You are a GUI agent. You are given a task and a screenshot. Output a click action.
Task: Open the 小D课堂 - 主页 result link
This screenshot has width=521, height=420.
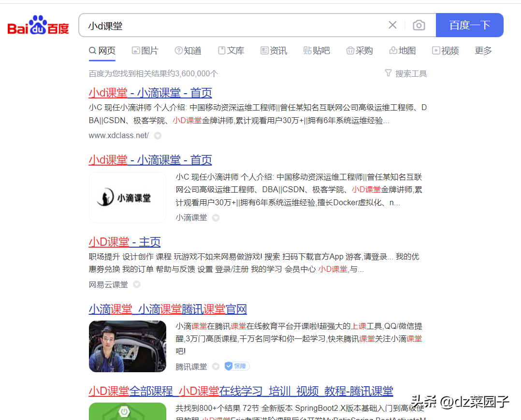click(x=124, y=241)
